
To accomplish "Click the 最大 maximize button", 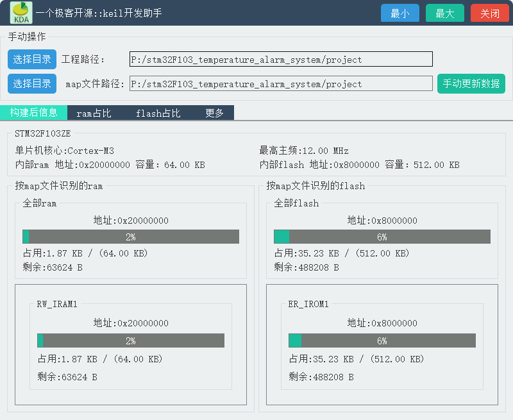I will pyautogui.click(x=444, y=12).
